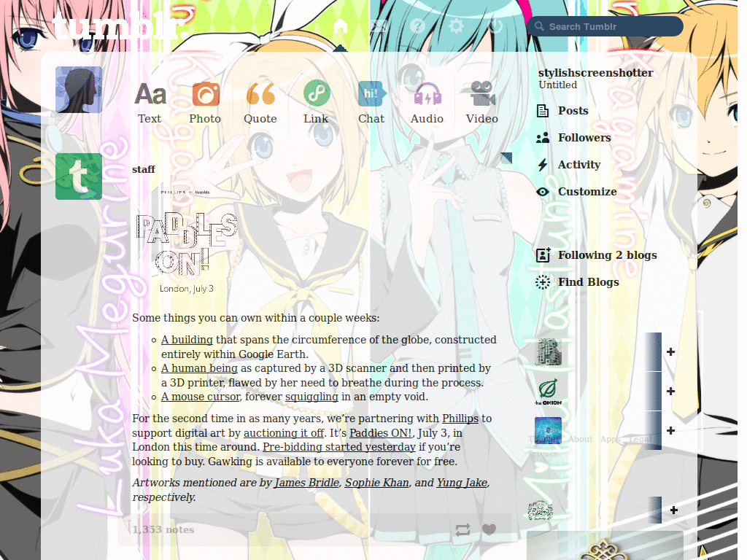
Task: Follow The Onion blog with plus
Action: click(x=671, y=392)
